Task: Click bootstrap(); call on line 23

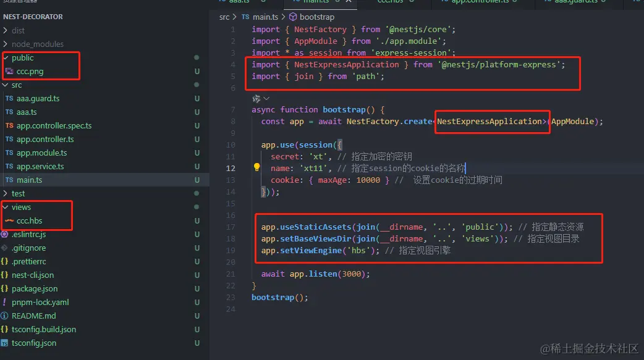Action: [x=280, y=297]
